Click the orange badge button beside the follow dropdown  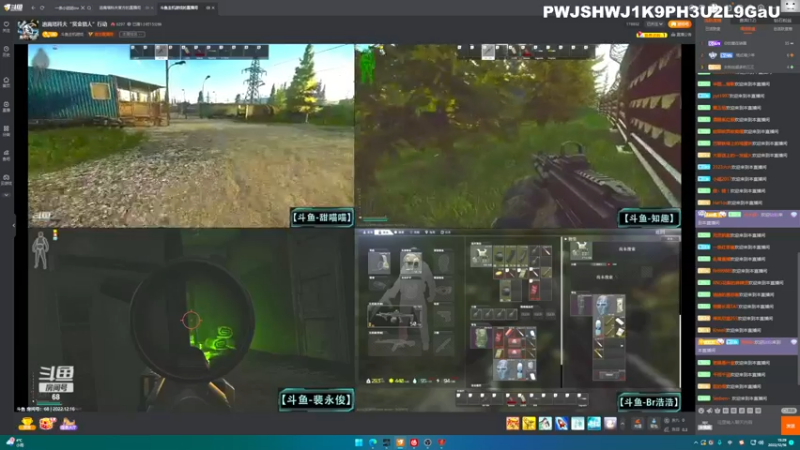click(680, 24)
